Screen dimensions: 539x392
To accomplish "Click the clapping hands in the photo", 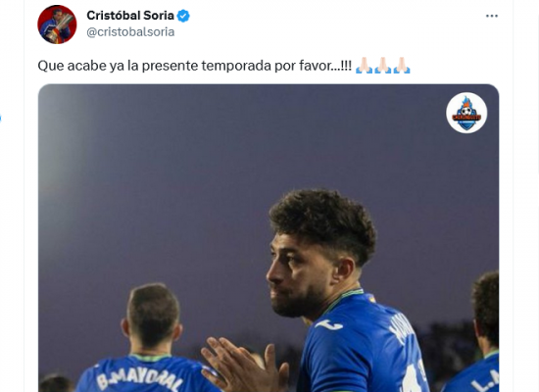I will 245,367.
